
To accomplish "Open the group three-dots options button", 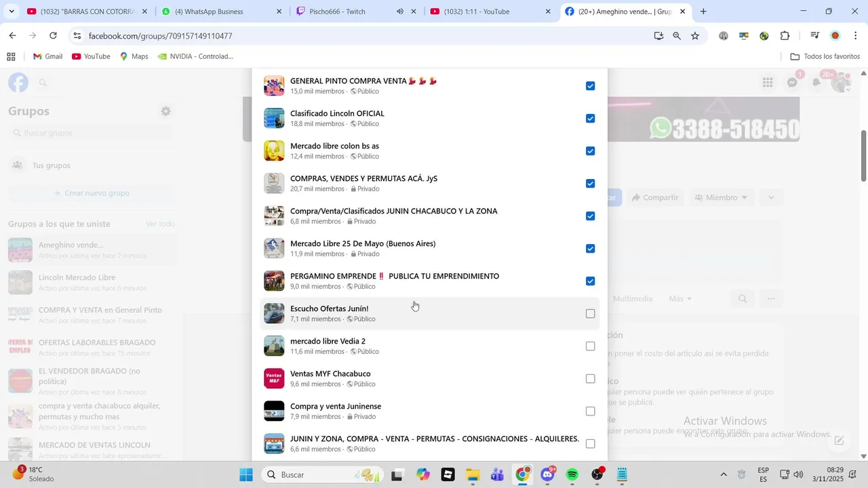I will coord(771,299).
